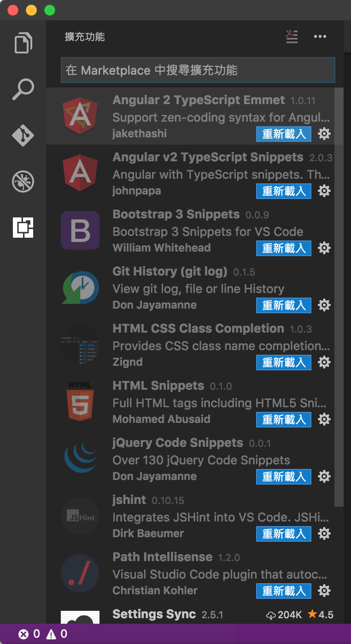Open gear menu for HTML Snippets
Image resolution: width=351 pixels, height=644 pixels.
tap(324, 420)
